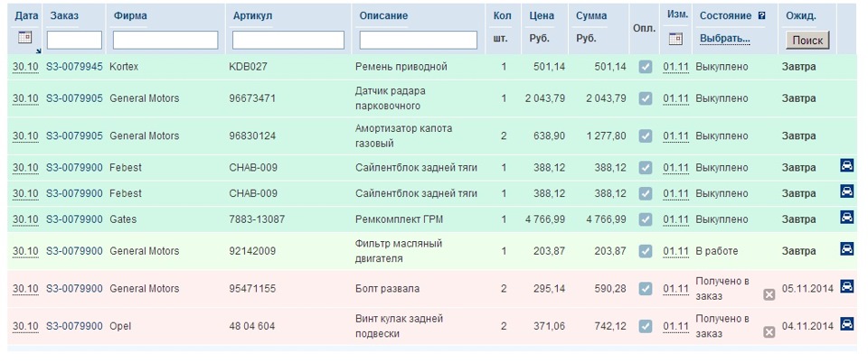Toggle paid checkbox for Ремкомплект ГРМ row
Viewport: 868px width, 363px height.
[646, 219]
